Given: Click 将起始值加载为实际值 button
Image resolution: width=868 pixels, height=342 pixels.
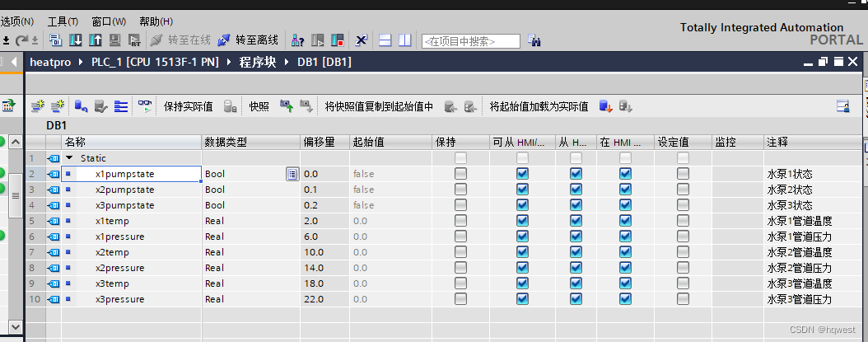Looking at the screenshot, I should (539, 106).
